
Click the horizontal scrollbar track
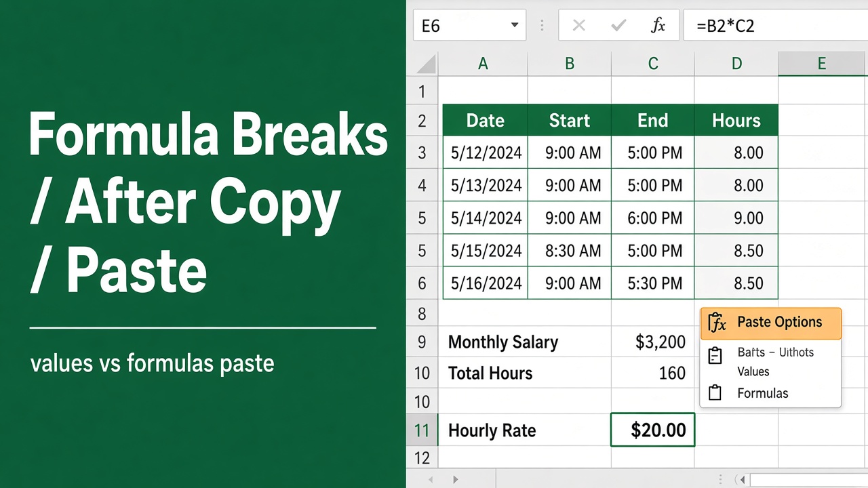coord(808,480)
